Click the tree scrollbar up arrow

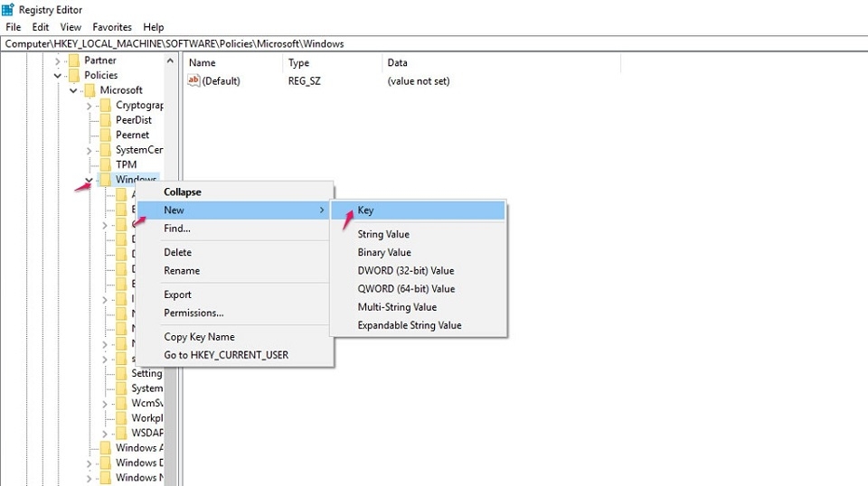(171, 61)
